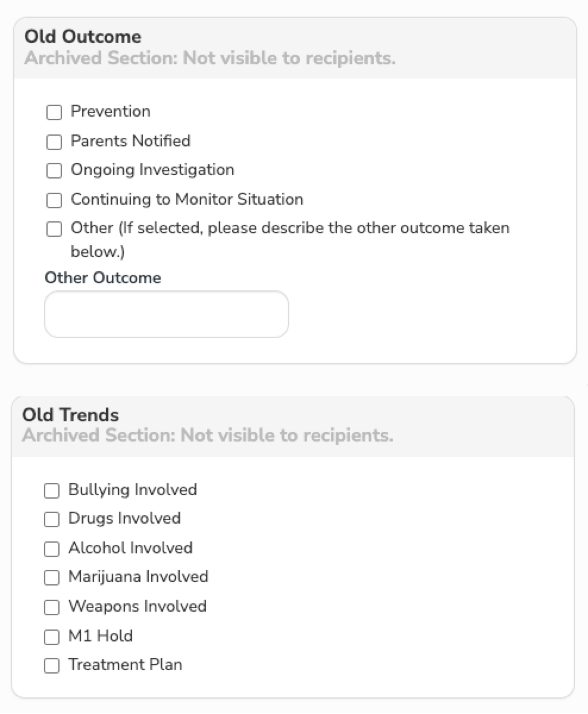The width and height of the screenshot is (588, 714).
Task: Check the Prevention checkbox
Action: point(54,112)
